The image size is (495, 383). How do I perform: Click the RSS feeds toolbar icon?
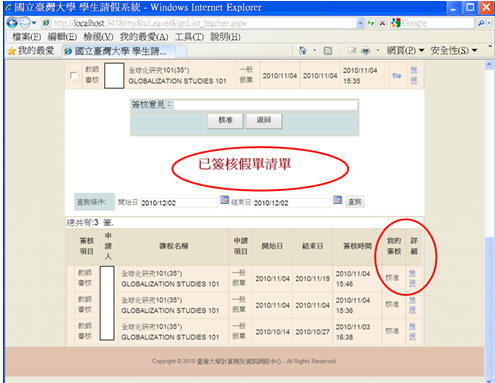pyautogui.click(x=328, y=51)
